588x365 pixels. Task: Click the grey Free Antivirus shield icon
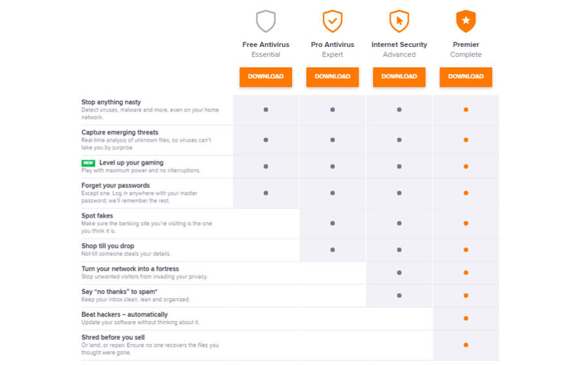coord(265,21)
